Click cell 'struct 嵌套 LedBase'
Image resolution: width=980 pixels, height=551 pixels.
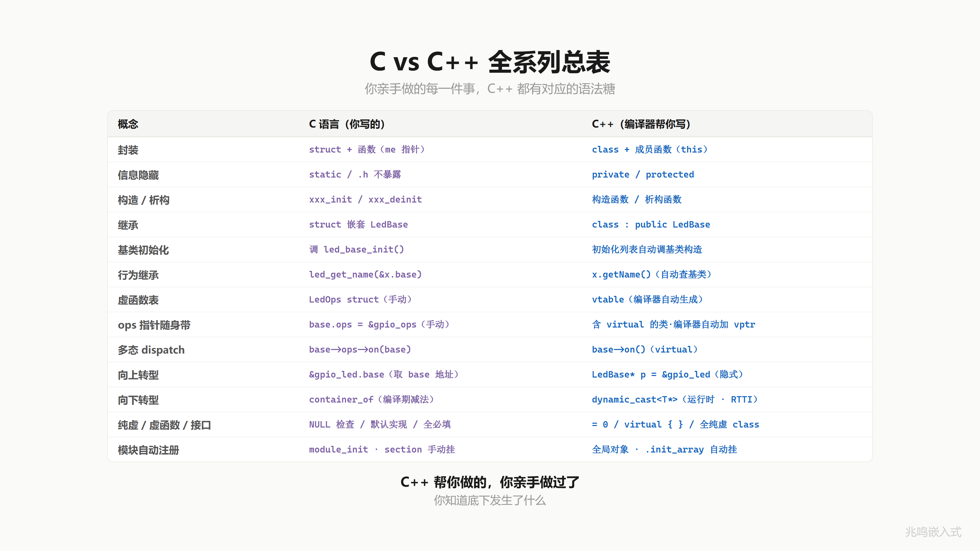tap(358, 225)
